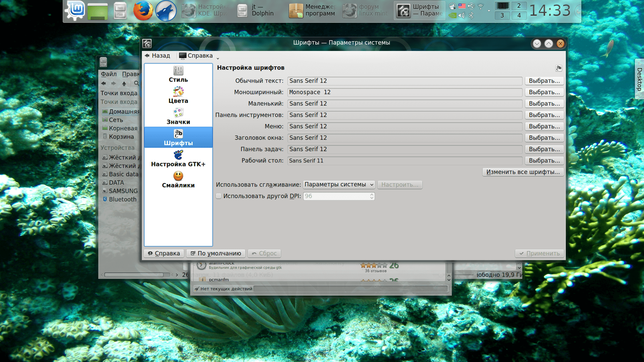Screen dimensions: 644x362
Task: Click the Bluetooth tray icon
Action: click(x=471, y=15)
